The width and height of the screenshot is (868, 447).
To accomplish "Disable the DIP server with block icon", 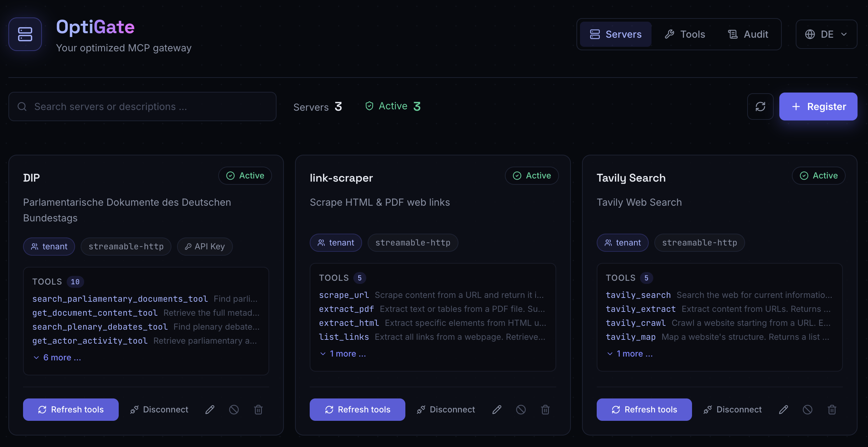I will click(x=234, y=410).
